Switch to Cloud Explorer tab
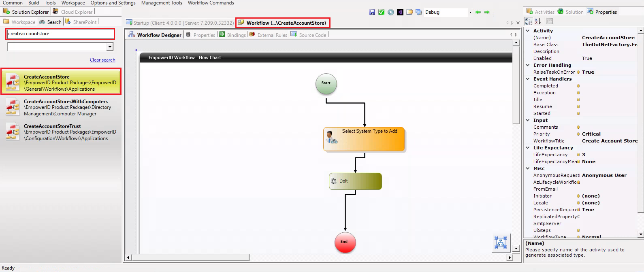The width and height of the screenshot is (644, 272). (73, 12)
